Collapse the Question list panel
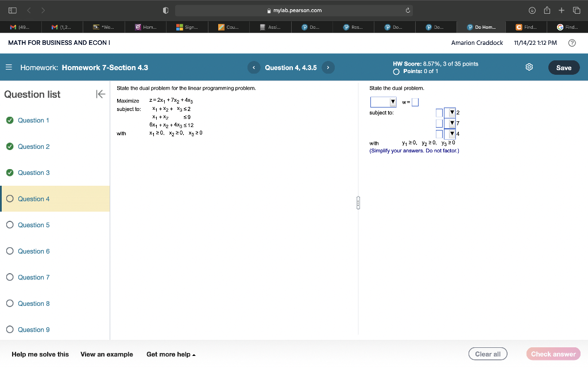 pos(100,94)
